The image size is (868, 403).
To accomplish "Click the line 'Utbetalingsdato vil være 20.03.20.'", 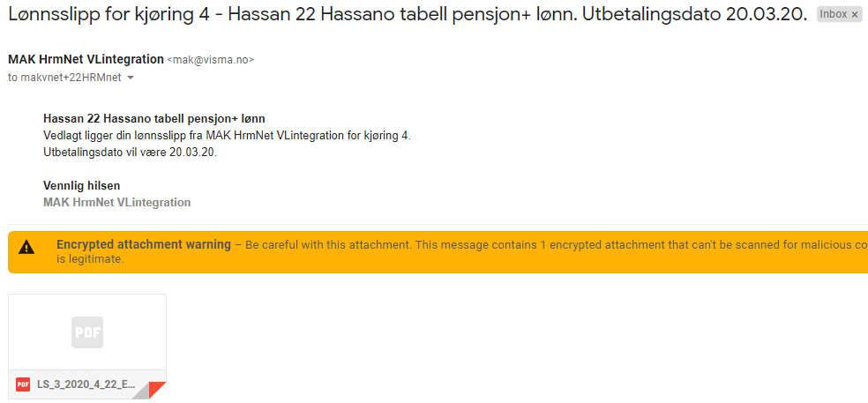I will click(x=130, y=153).
